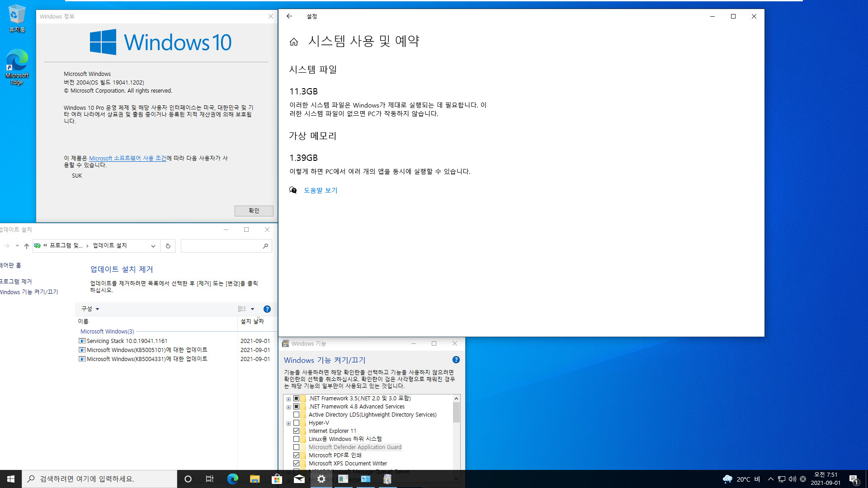Enable Active Directory LDS checkbox
The width and height of the screenshot is (868, 488).
(297, 414)
